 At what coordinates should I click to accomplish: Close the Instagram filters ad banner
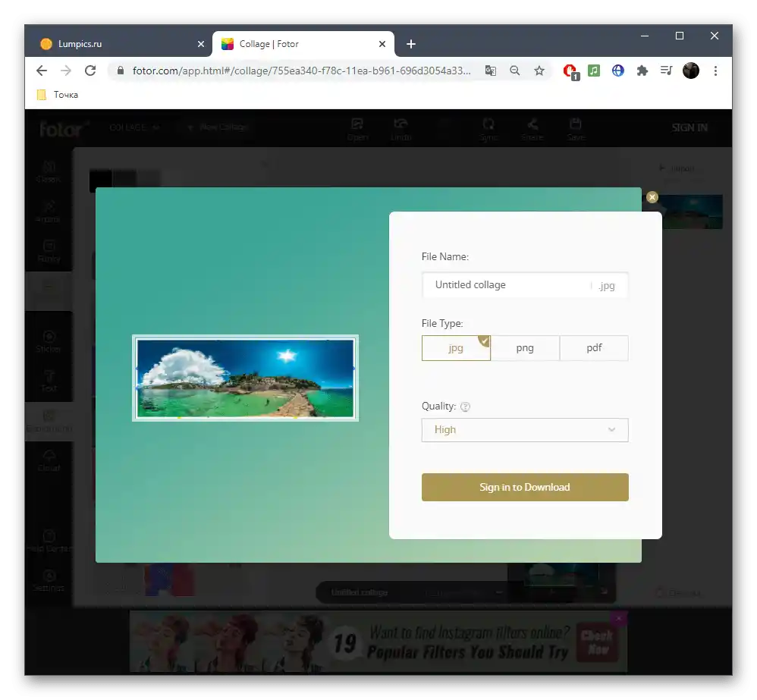[618, 617]
